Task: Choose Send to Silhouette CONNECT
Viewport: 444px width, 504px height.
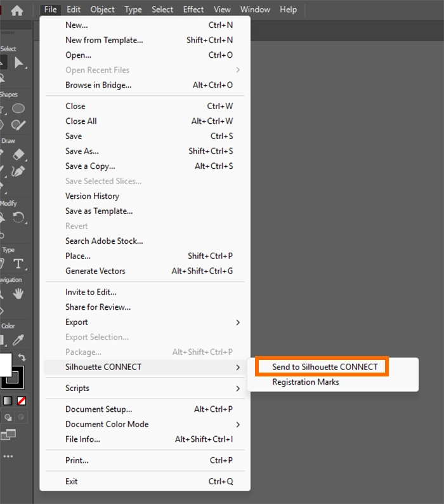Action: pos(325,367)
